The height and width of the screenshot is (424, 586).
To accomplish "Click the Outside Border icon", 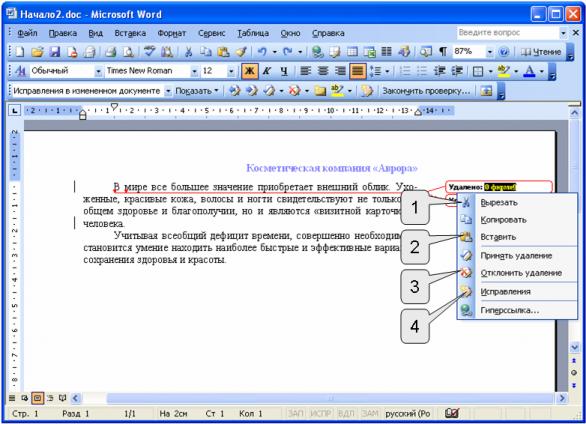I will pos(478,71).
